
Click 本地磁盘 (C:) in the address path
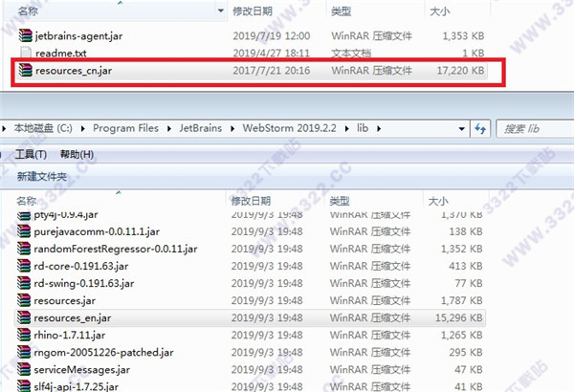43,128
